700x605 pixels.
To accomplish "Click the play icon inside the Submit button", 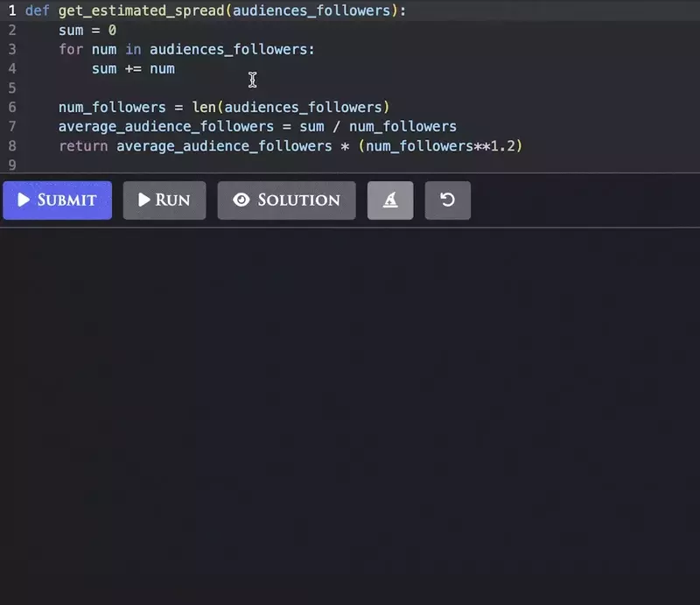I will 24,200.
